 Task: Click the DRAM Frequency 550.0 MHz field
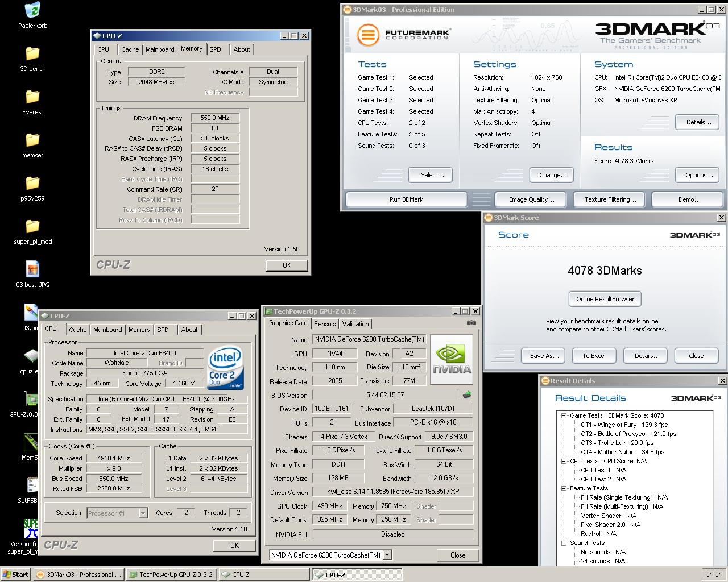215,118
